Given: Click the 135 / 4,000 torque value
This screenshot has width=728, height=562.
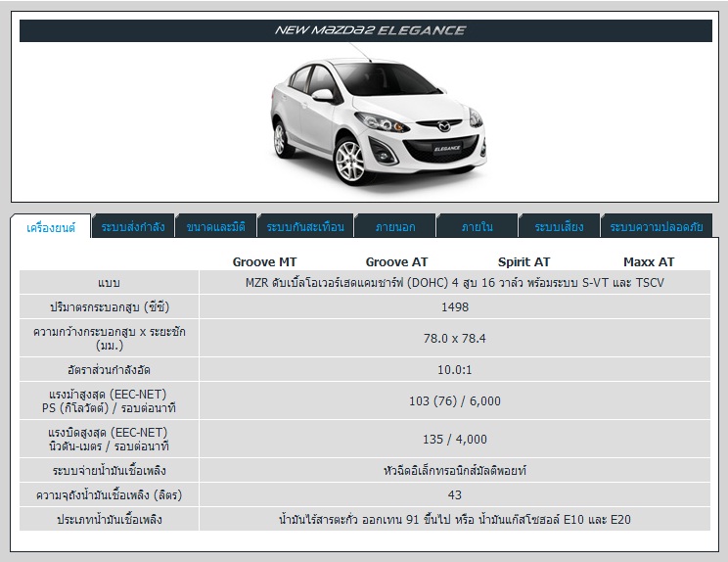Looking at the screenshot, I should [x=455, y=439].
